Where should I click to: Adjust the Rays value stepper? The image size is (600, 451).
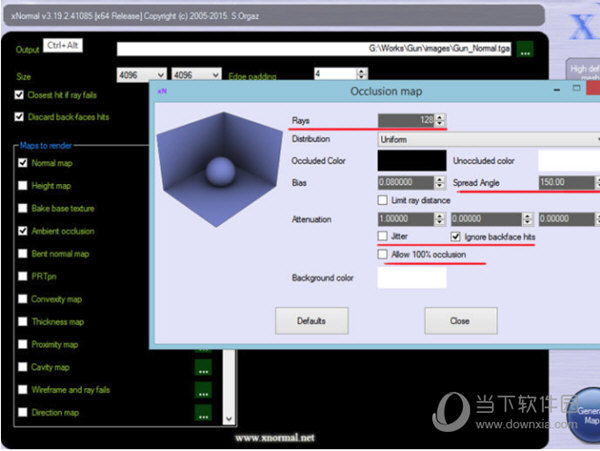point(440,120)
